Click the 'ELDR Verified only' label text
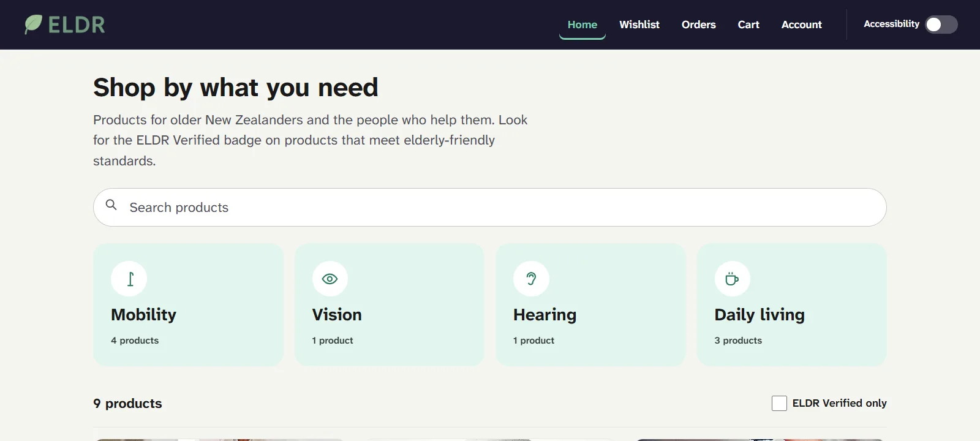 click(840, 403)
